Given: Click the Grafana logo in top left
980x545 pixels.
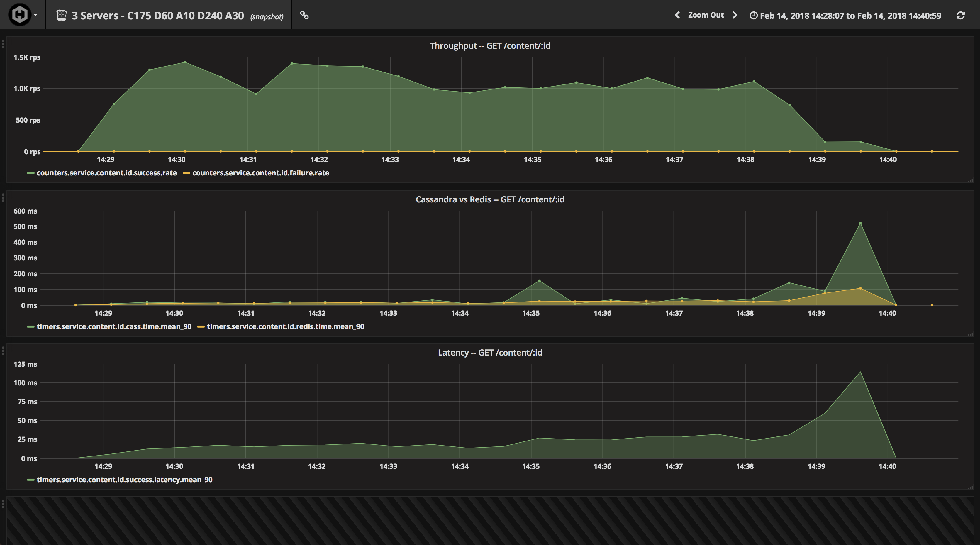Looking at the screenshot, I should tap(20, 14).
